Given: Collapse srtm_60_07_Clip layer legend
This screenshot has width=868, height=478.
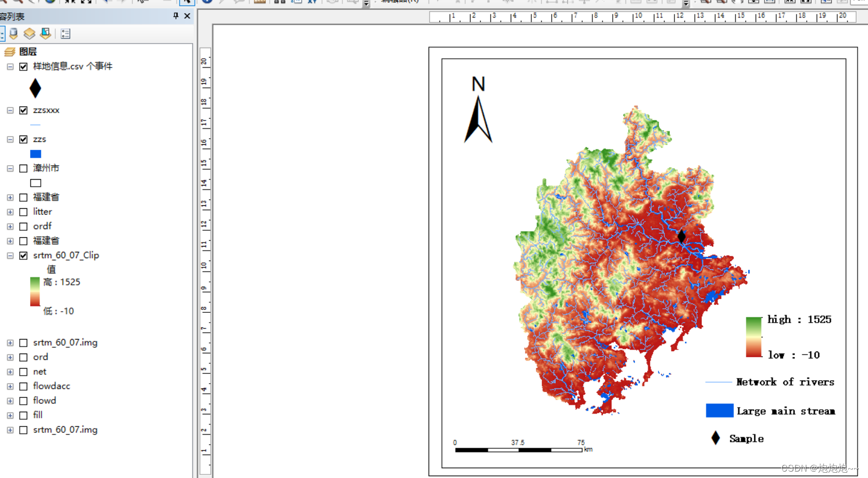Looking at the screenshot, I should [10, 255].
